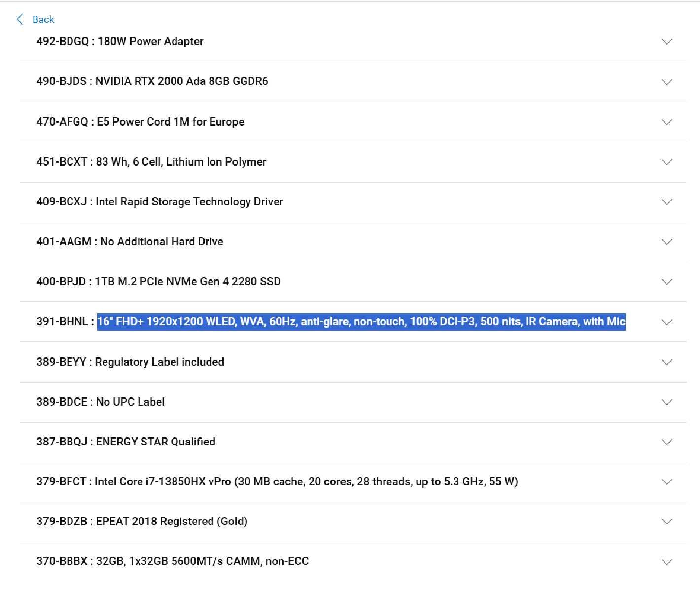Expand the 180W Power Adapter row chevron
The width and height of the screenshot is (700, 592).
click(666, 42)
